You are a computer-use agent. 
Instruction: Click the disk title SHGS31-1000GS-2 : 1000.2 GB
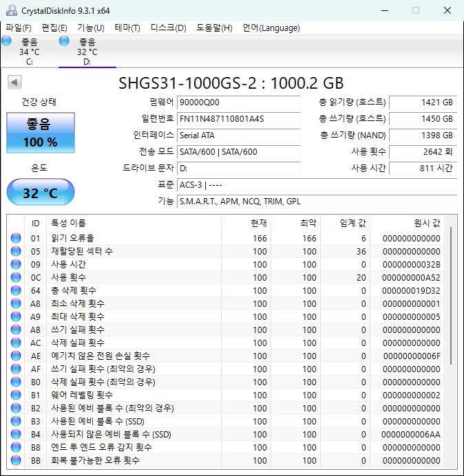coord(231,83)
